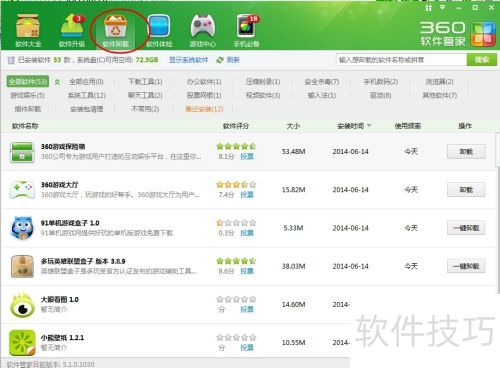Filter by 游戏娱乐(5)
Image resolution: width=500 pixels, height=368 pixels.
28,95
